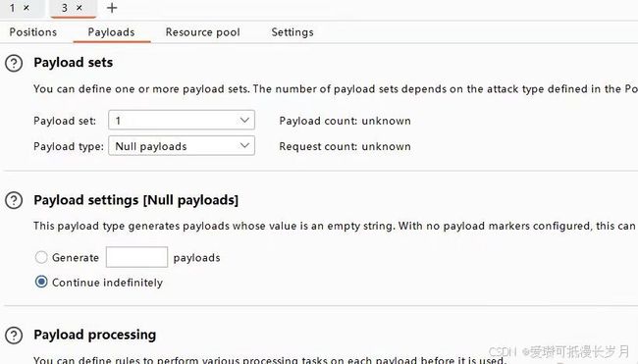Add a new Intruder tab
The image size is (638, 364).
[112, 8]
